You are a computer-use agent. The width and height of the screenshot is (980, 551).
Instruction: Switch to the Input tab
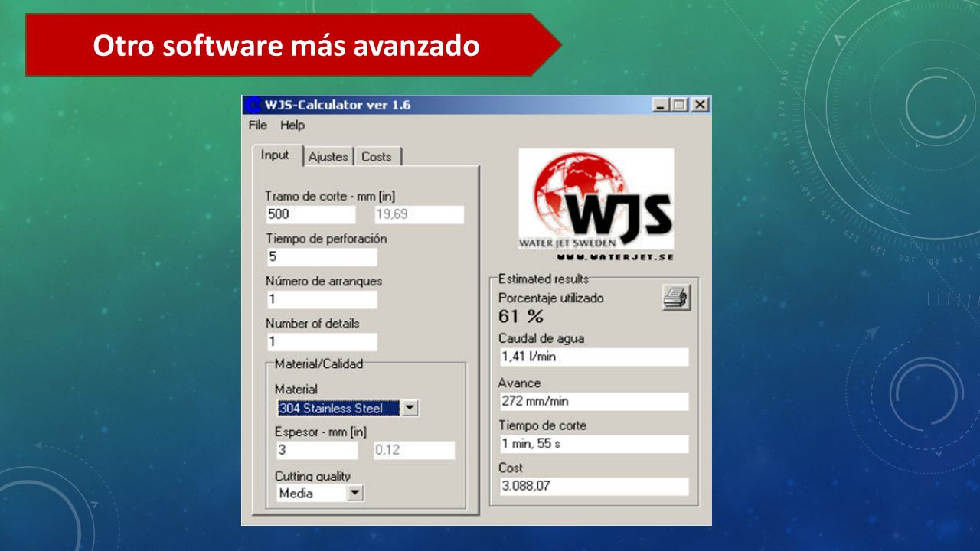point(275,155)
